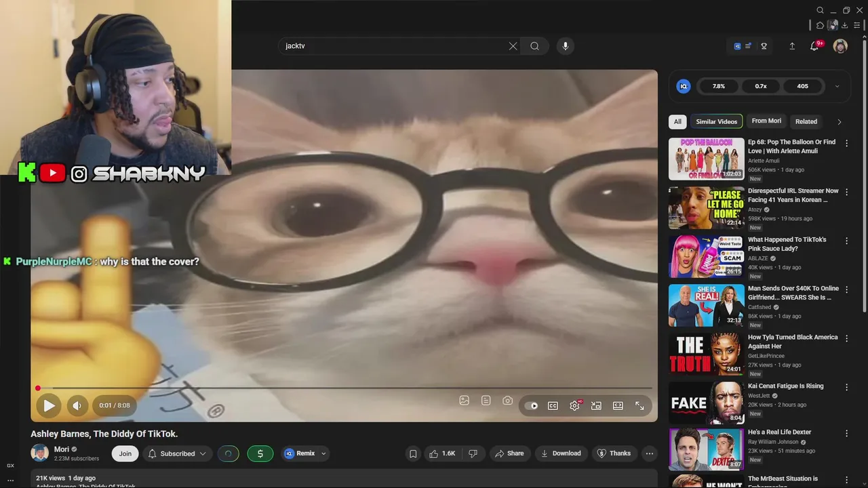868x488 pixels.
Task: Click the Remix button
Action: (x=299, y=453)
